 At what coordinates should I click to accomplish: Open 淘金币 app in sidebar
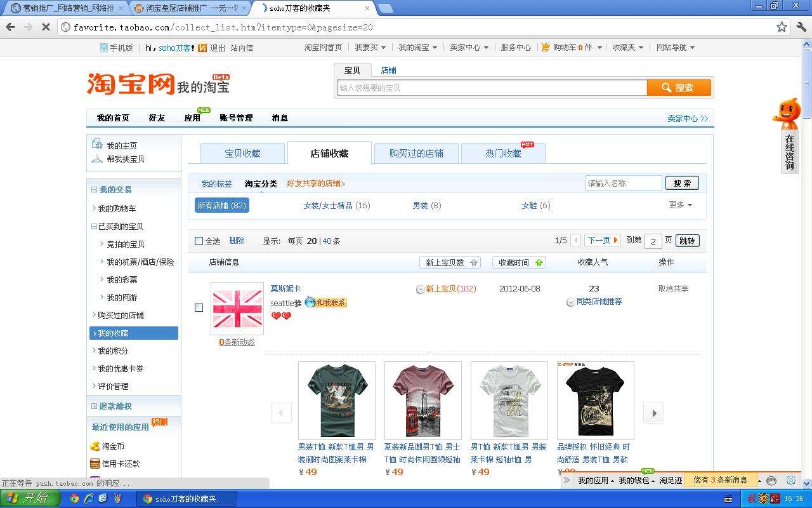[x=95, y=446]
